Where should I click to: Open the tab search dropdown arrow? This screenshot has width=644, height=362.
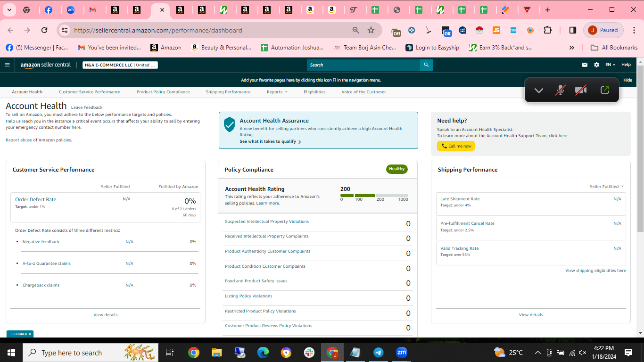pos(9,10)
